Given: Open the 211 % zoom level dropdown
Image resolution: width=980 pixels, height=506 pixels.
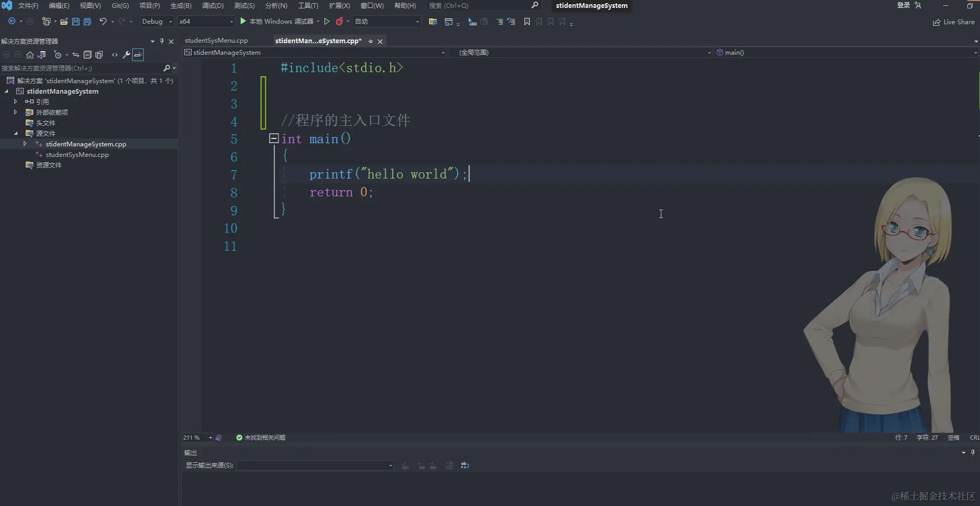Looking at the screenshot, I should (198, 438).
